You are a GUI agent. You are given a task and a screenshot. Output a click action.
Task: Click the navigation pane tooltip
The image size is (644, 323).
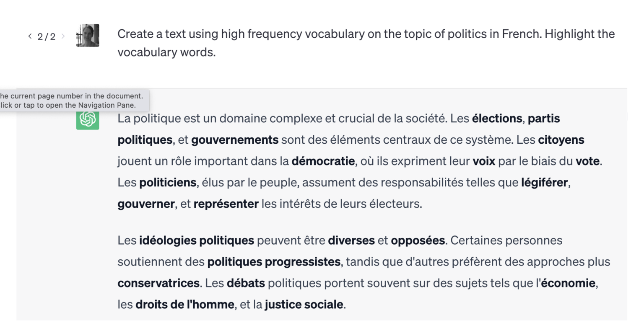[71, 101]
